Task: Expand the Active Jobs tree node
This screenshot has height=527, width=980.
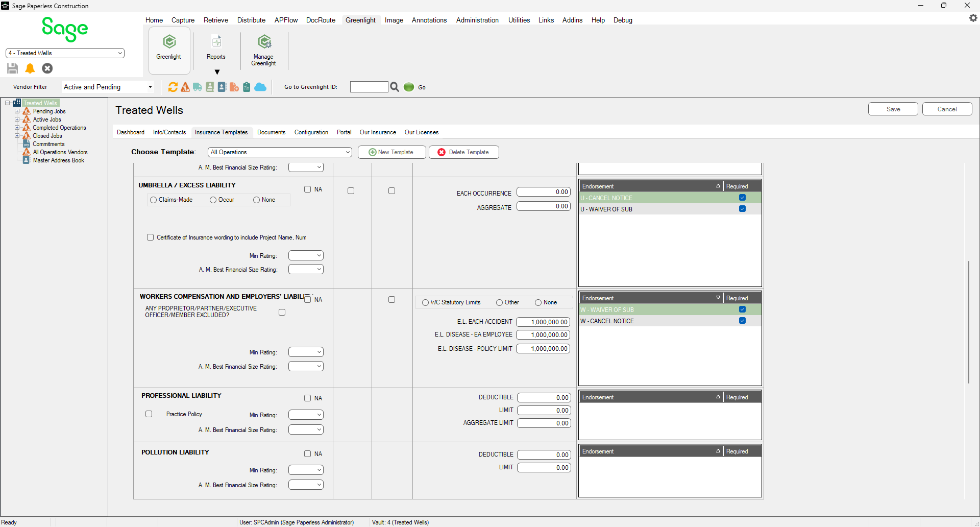Action: tap(17, 119)
